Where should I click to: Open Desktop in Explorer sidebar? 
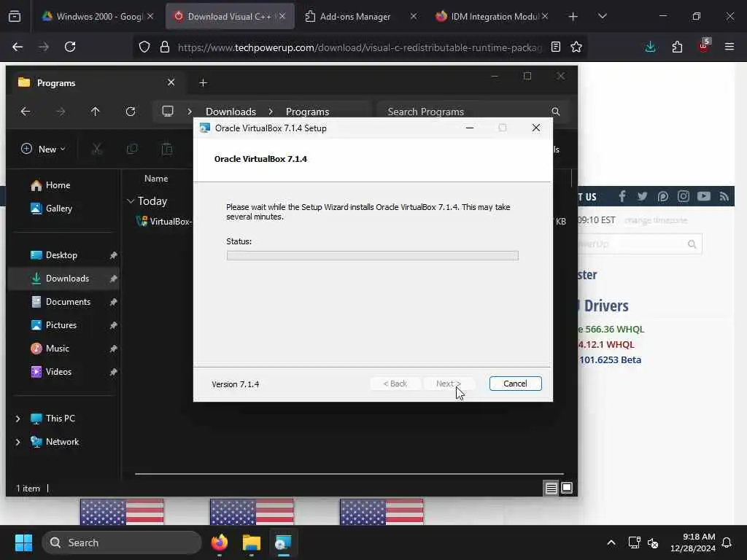61,255
